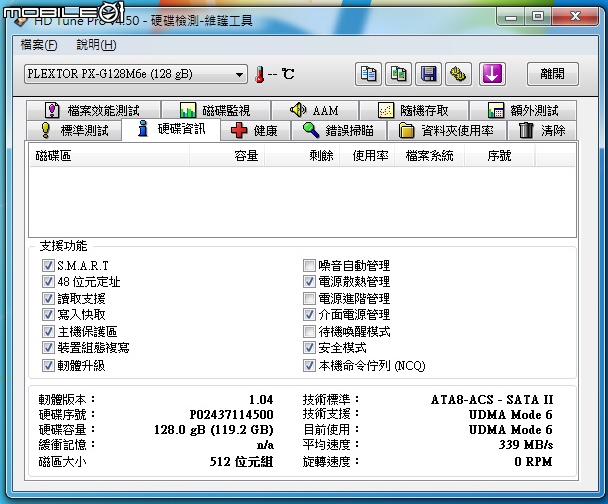This screenshot has height=504, width=608.
Task: Click the UDMA Mode 6 value beside 技術支援
Action: (511, 414)
